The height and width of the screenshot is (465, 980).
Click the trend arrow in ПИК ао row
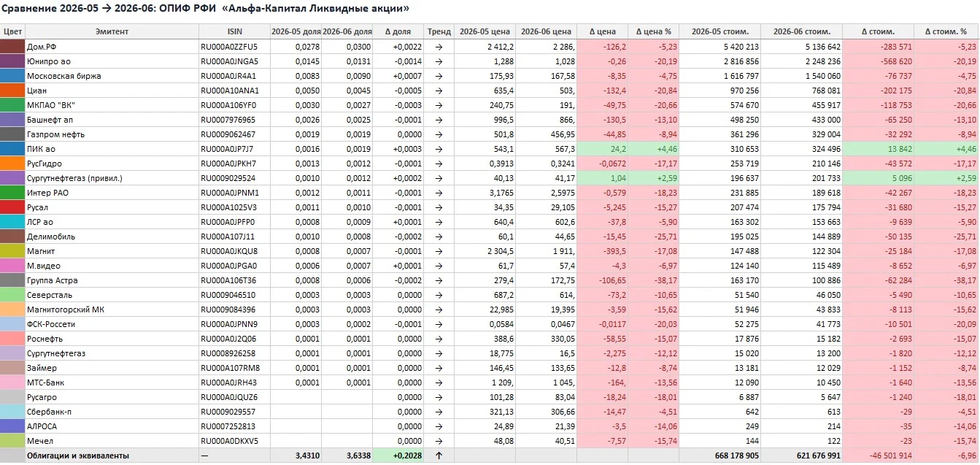[x=439, y=149]
